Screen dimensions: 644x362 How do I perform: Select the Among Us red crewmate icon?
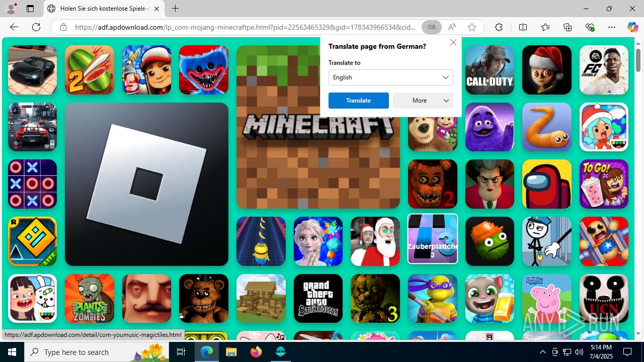(547, 184)
